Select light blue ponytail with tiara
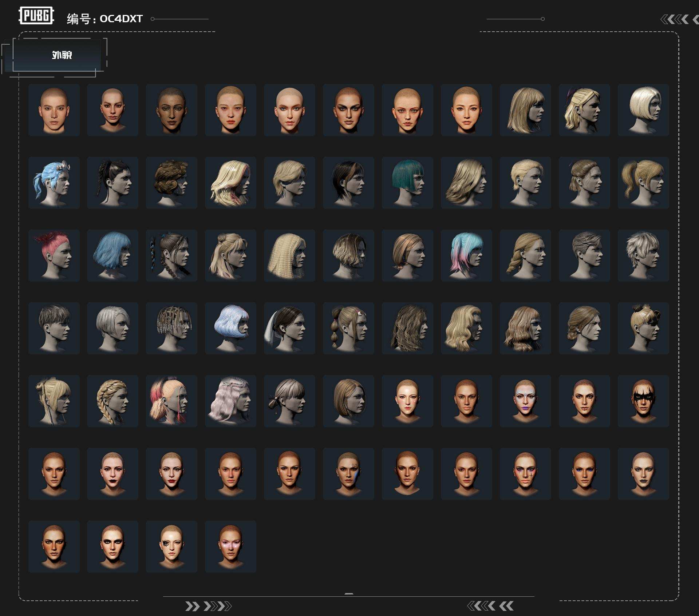699x616 pixels. 54,183
